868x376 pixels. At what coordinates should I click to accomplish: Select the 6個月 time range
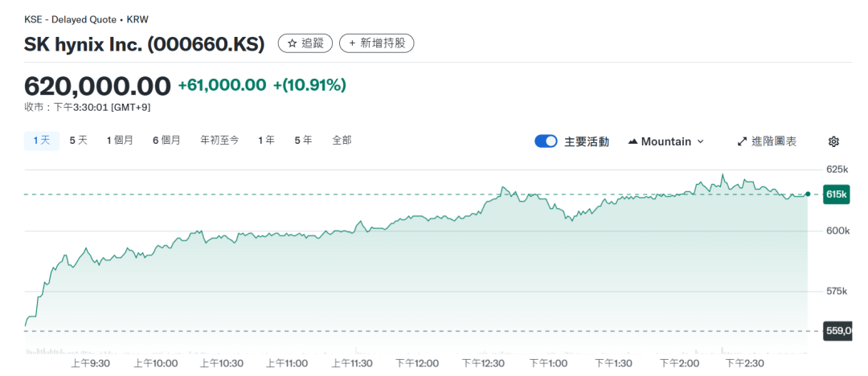(166, 141)
